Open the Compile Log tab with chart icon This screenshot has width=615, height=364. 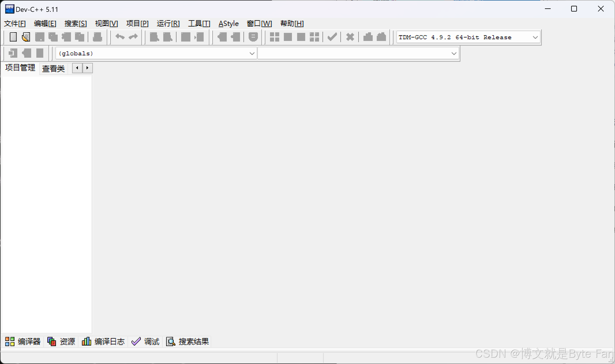click(x=103, y=342)
